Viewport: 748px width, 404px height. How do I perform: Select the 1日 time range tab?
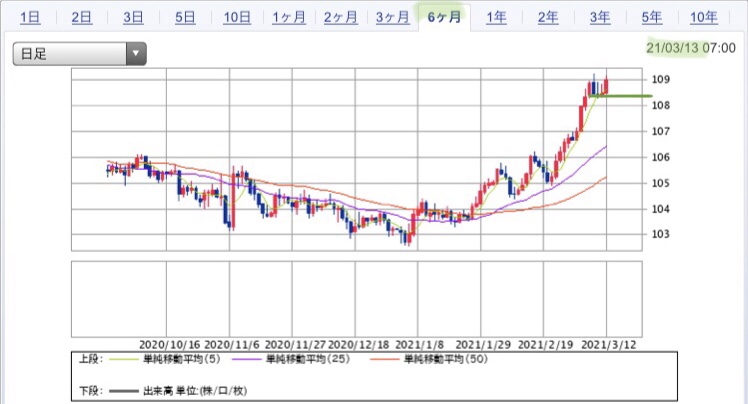click(x=30, y=18)
